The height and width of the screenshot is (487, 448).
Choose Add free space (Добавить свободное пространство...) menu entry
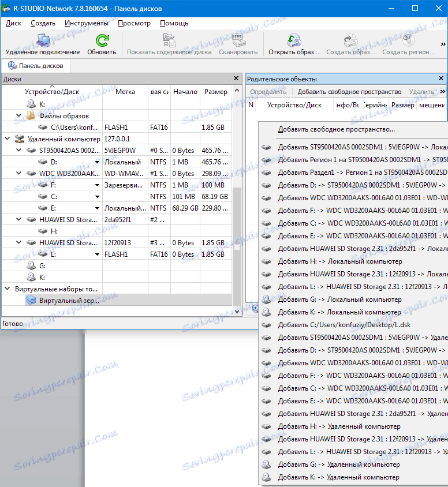(336, 130)
